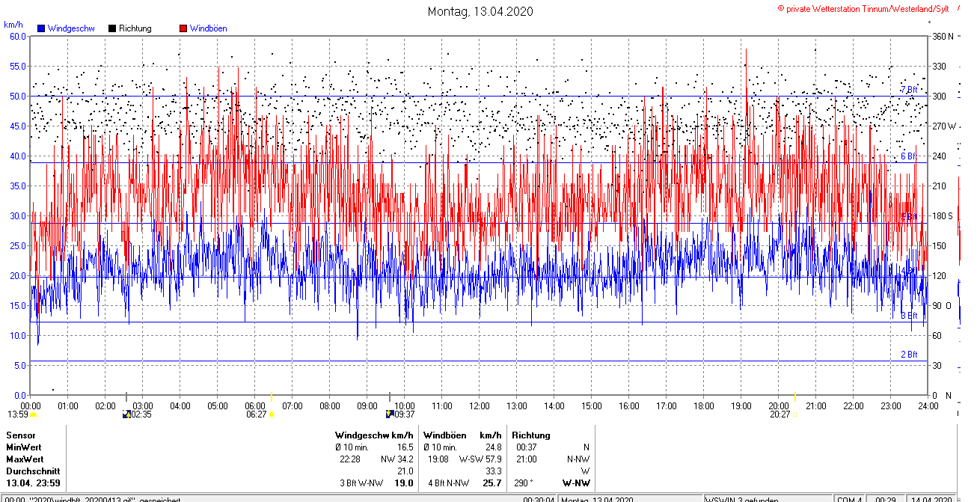Click the 270 W direction axis label

click(944, 126)
